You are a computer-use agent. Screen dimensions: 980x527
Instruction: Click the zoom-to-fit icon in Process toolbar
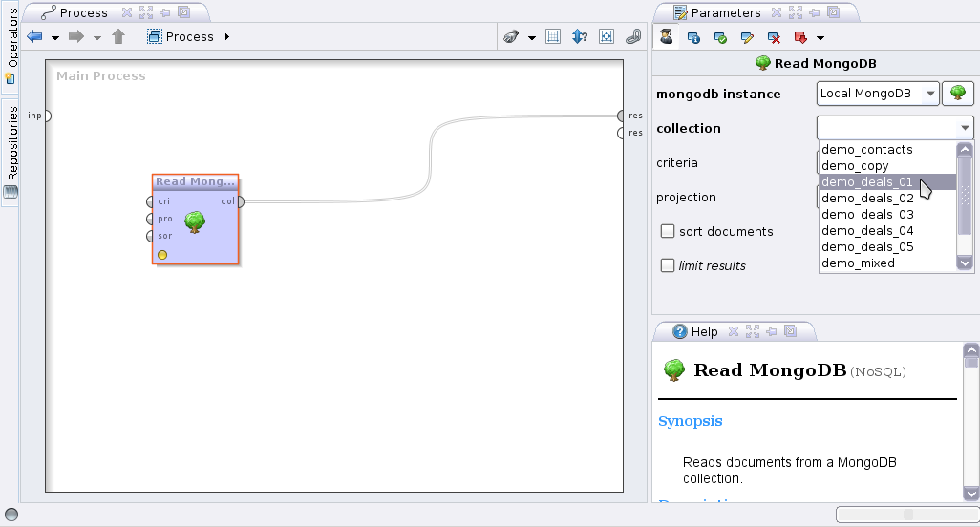point(606,37)
